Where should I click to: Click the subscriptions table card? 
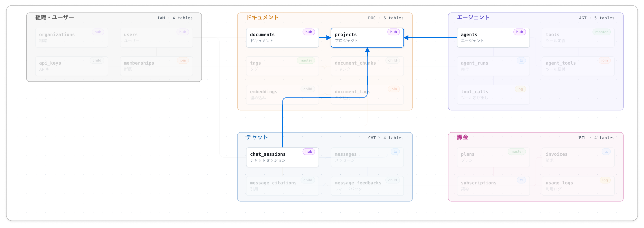coord(493,186)
